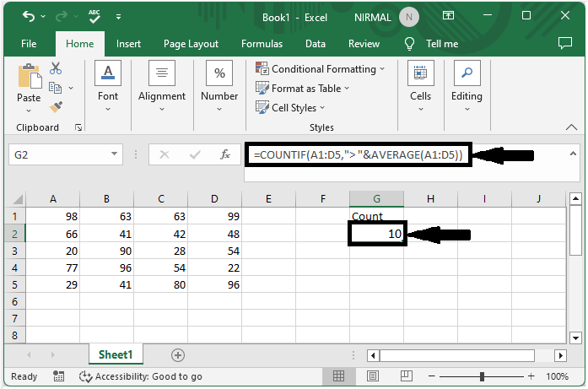Image resolution: width=588 pixels, height=389 pixels.
Task: Open the Review tab
Action: [x=364, y=44]
